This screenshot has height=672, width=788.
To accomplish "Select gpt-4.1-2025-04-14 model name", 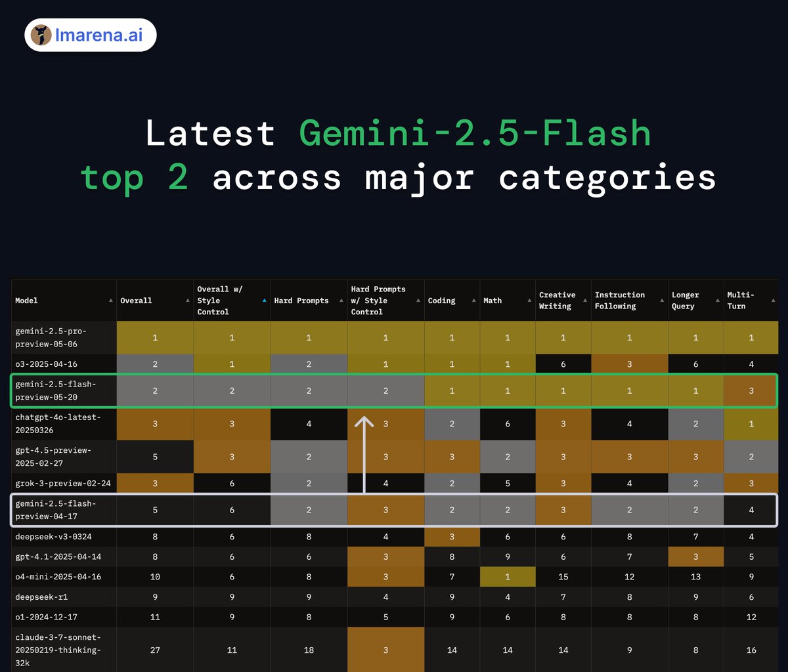I will point(58,556).
